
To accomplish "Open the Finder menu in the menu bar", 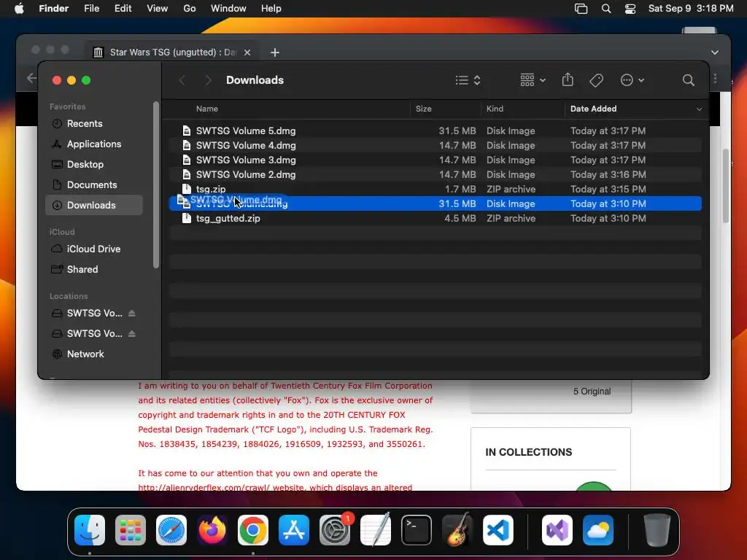I will tap(53, 9).
